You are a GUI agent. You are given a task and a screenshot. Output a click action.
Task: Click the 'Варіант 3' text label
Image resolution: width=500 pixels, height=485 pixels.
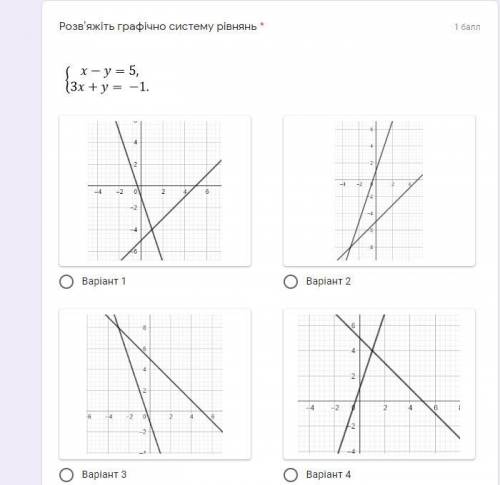104,474
